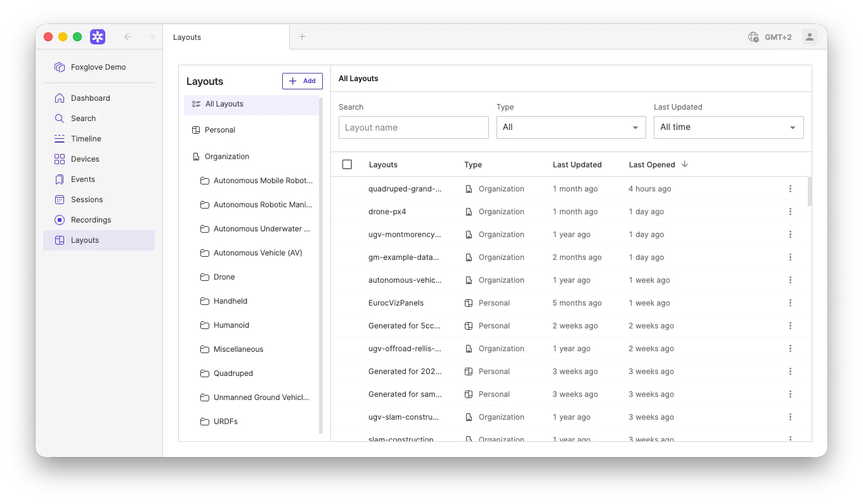
Task: Open Devices in the sidebar
Action: pyautogui.click(x=99, y=159)
